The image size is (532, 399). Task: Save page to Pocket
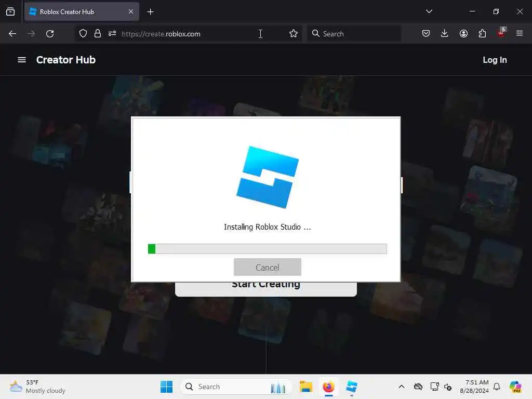click(426, 33)
